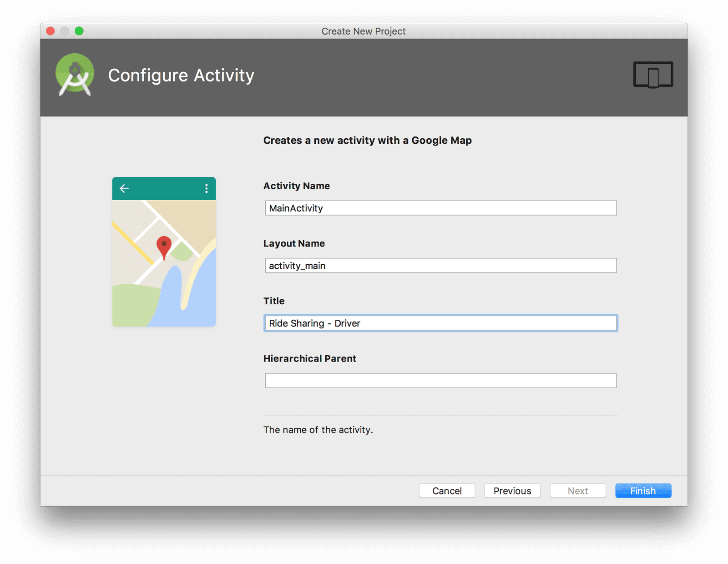Viewport: 728px width, 564px height.
Task: Click the device frame icon in the header
Action: [x=653, y=75]
